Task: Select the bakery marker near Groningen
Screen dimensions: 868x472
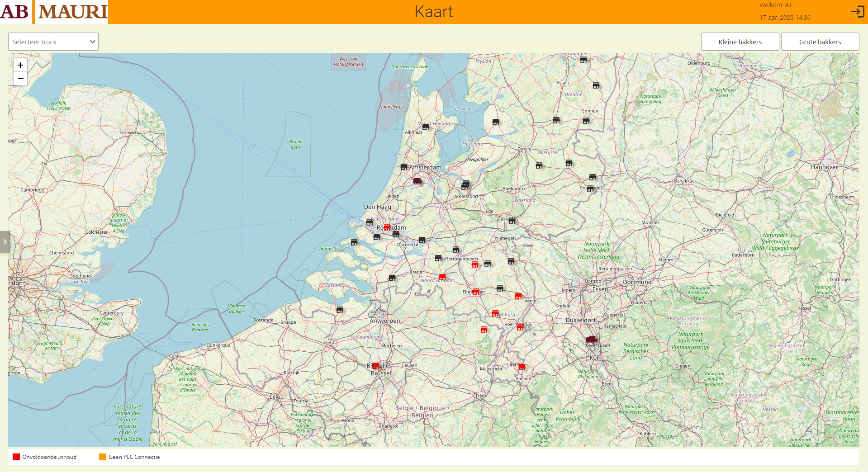Action: 583,59
